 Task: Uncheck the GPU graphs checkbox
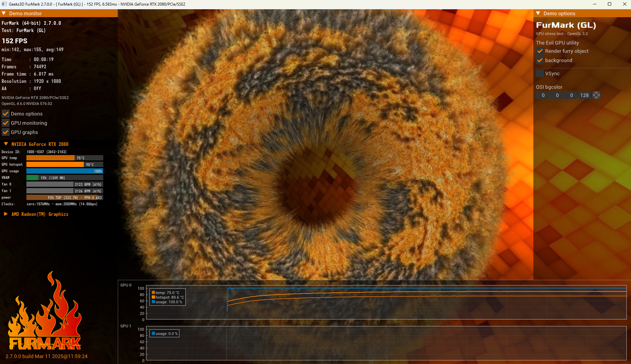[x=6, y=132]
